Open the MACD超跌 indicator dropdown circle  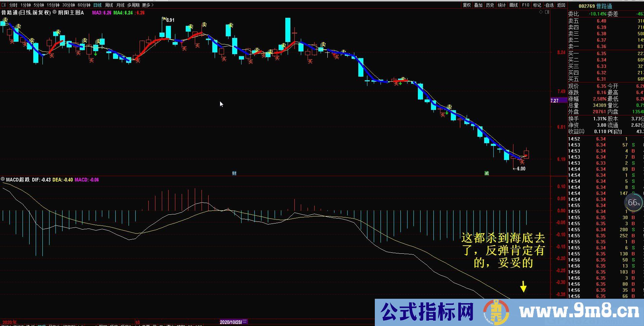tap(3, 179)
